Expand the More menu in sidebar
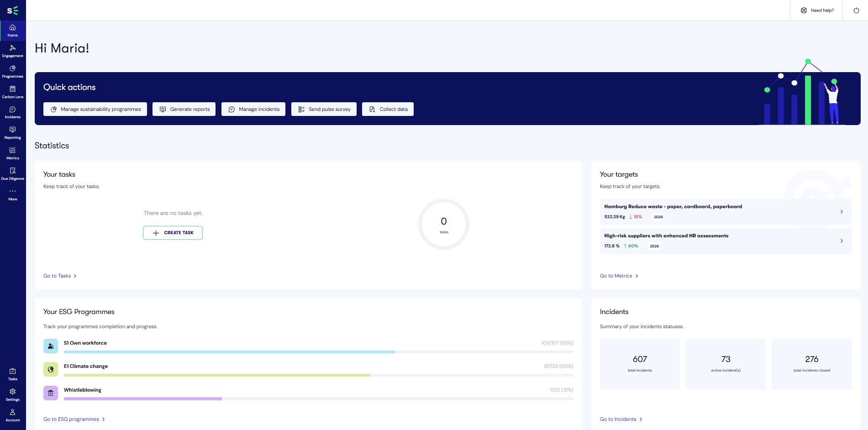Viewport: 868px width, 430px height. 12,194
